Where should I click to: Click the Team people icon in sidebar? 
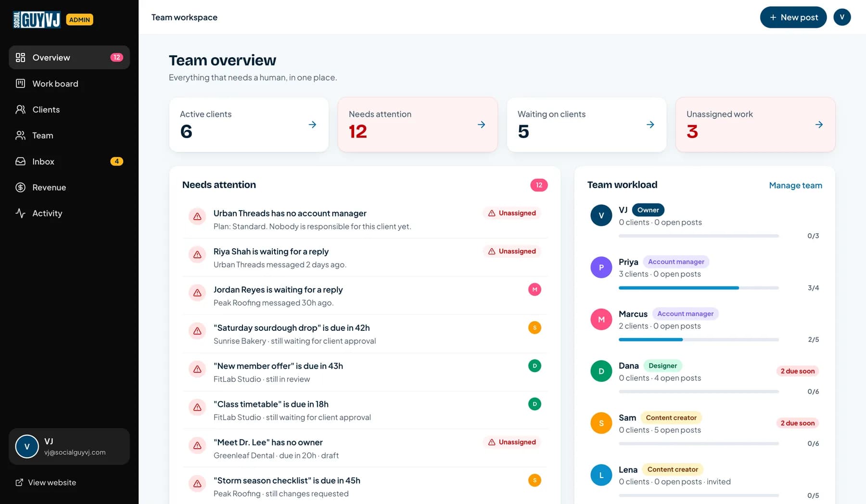[x=20, y=136]
